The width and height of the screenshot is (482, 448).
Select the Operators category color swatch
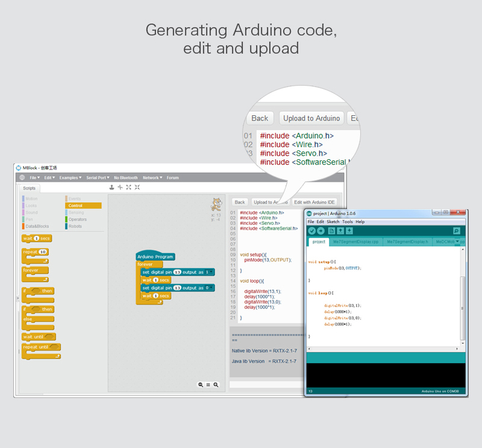pyautogui.click(x=66, y=219)
